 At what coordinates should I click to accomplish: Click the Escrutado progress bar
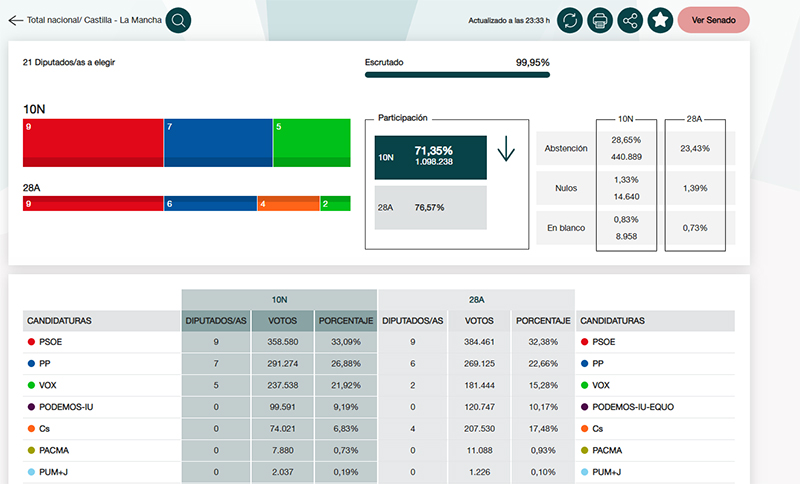tap(457, 74)
